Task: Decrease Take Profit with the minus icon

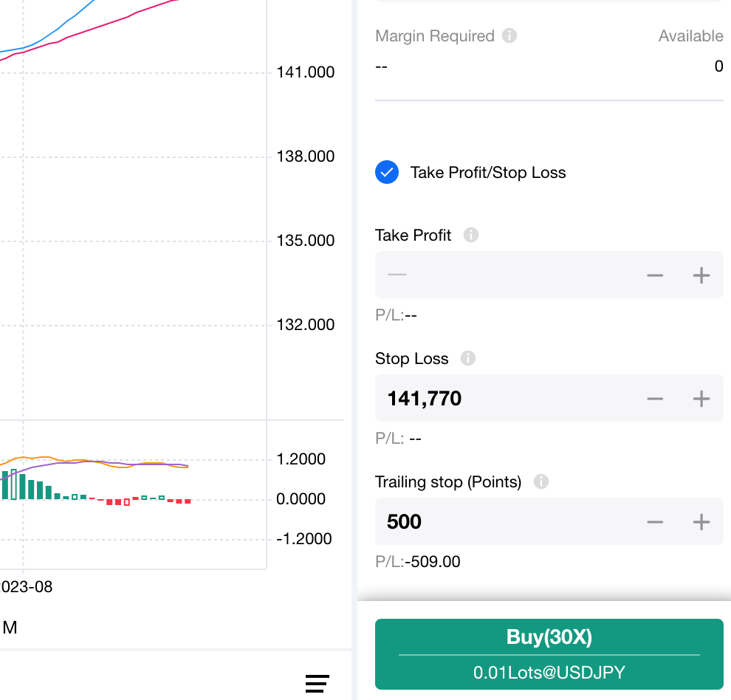Action: [x=655, y=275]
